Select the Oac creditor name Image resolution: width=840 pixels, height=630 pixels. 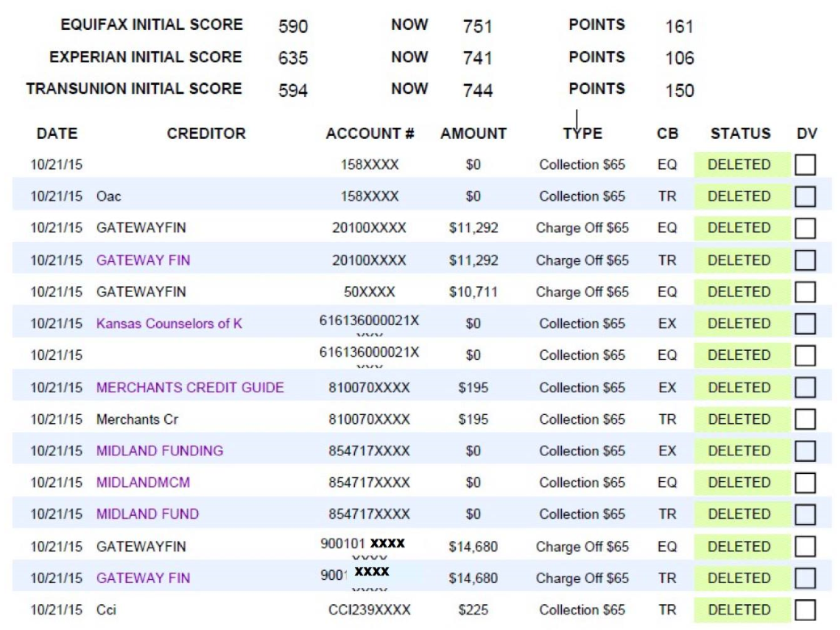[109, 197]
